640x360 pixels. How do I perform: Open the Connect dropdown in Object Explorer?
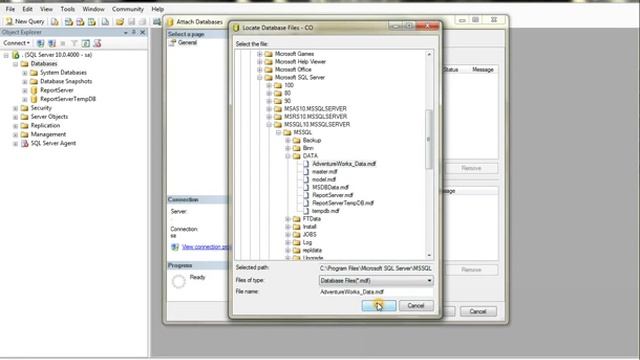[x=16, y=43]
